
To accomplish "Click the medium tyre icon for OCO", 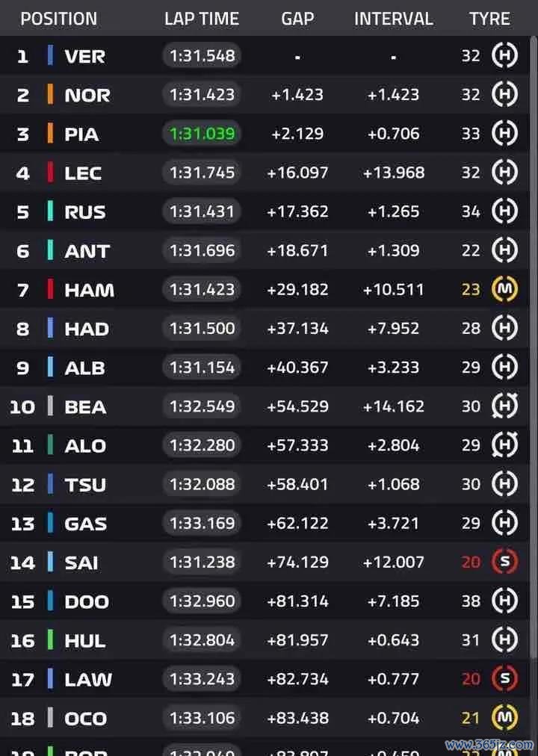I will pyautogui.click(x=504, y=717).
